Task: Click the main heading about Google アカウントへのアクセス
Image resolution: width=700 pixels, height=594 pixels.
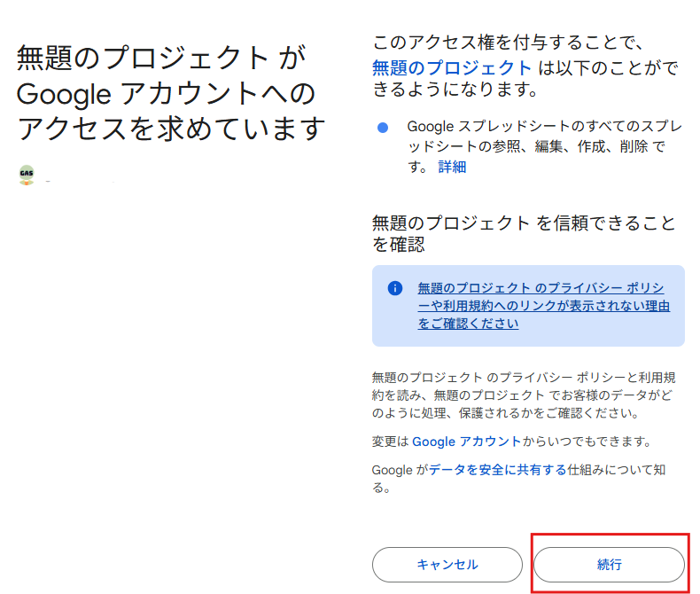Action: (171, 93)
